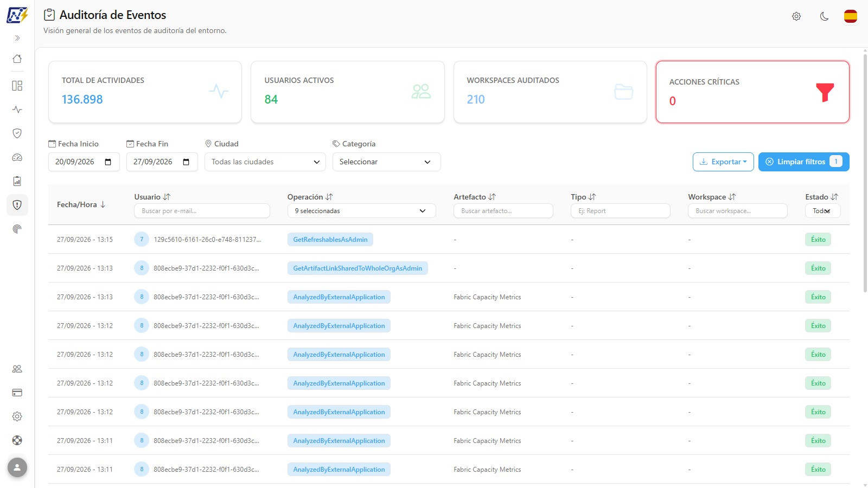Screen dimensions: 868x488
Task: Click the Total de Actividades card
Action: pos(145,92)
